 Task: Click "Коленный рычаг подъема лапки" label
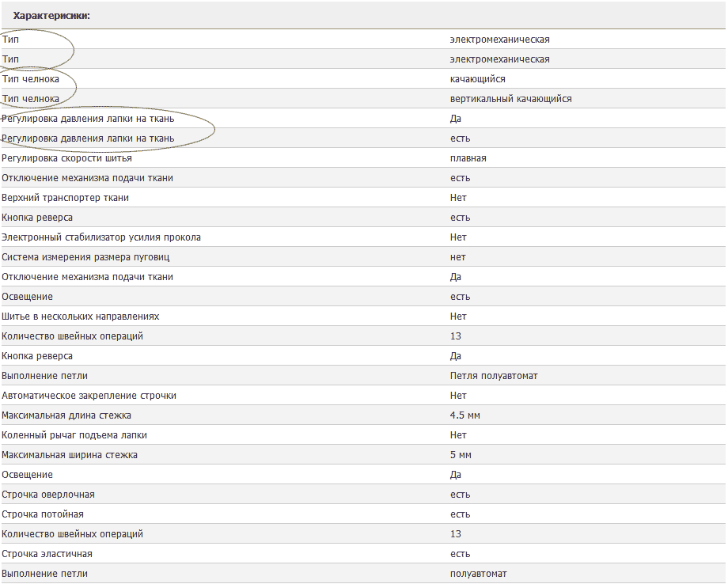74,435
